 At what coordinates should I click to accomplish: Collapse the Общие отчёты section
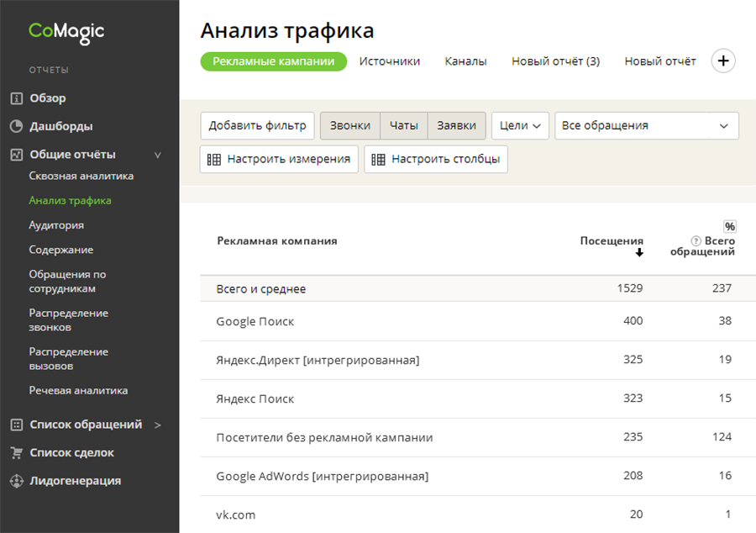click(157, 155)
